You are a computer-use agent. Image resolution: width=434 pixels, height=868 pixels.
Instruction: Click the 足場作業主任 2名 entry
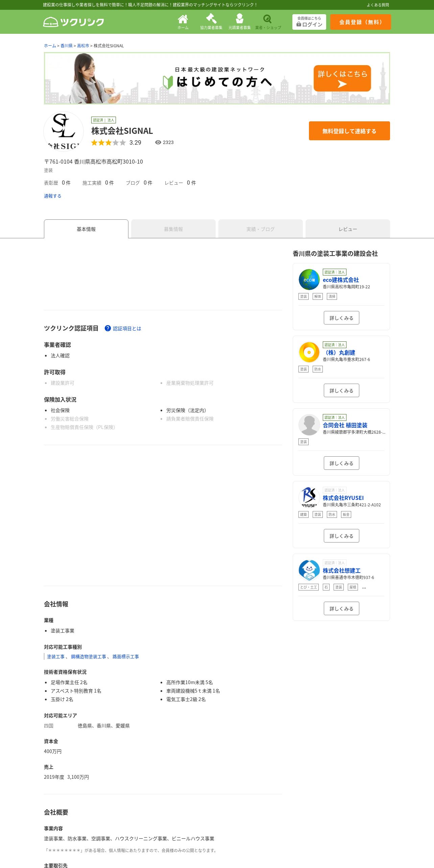point(69,682)
